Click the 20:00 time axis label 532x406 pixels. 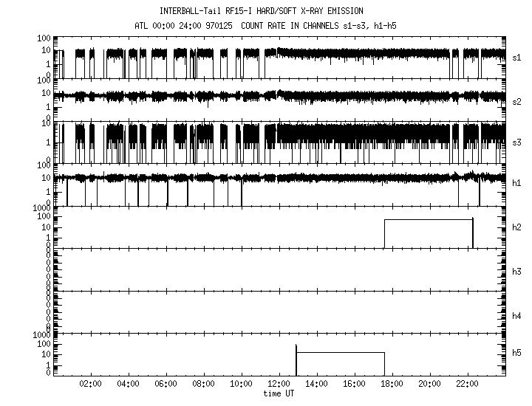tap(429, 385)
